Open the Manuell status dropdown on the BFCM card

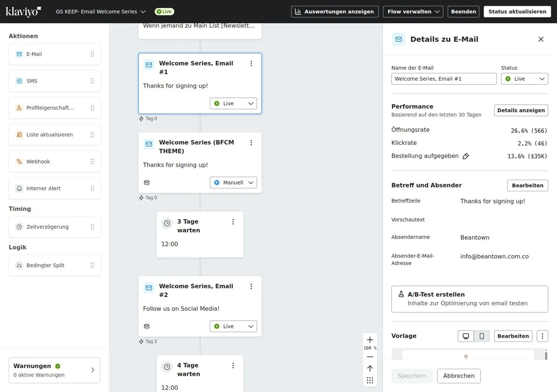[x=233, y=183]
